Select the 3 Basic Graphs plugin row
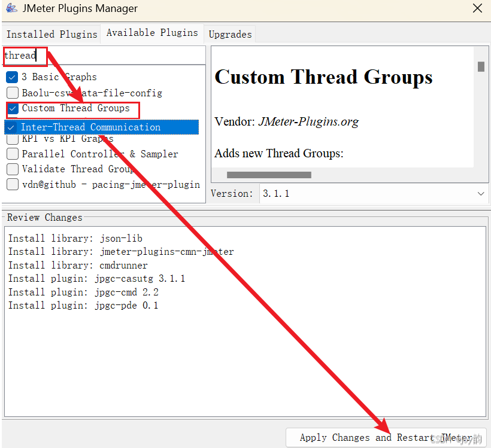Image resolution: width=491 pixels, height=448 pixels. click(x=102, y=77)
